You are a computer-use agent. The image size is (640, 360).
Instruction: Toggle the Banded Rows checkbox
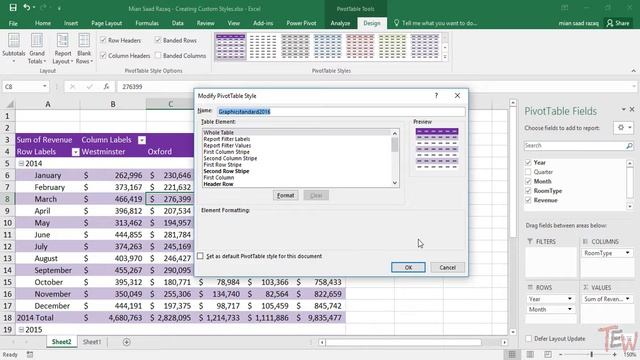coord(158,40)
